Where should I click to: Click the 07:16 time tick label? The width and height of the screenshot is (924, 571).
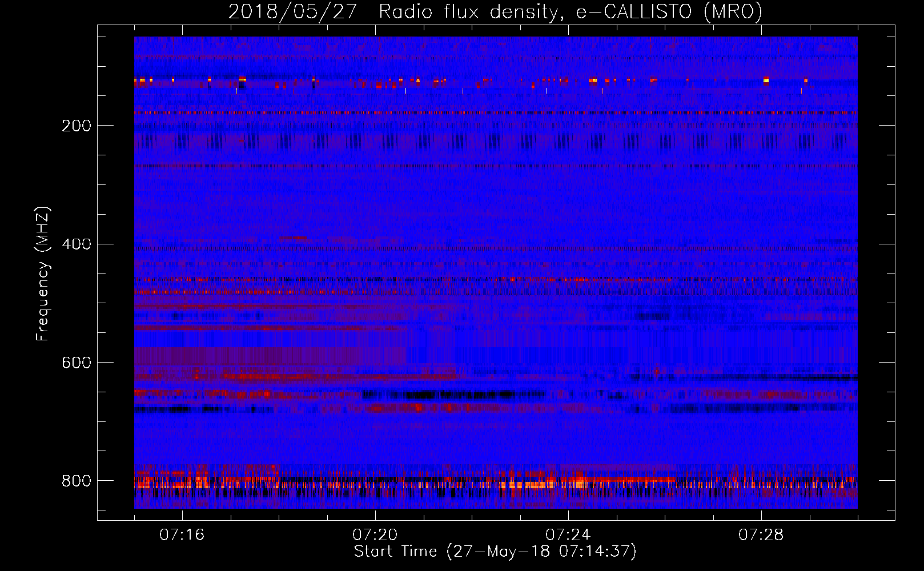click(182, 535)
